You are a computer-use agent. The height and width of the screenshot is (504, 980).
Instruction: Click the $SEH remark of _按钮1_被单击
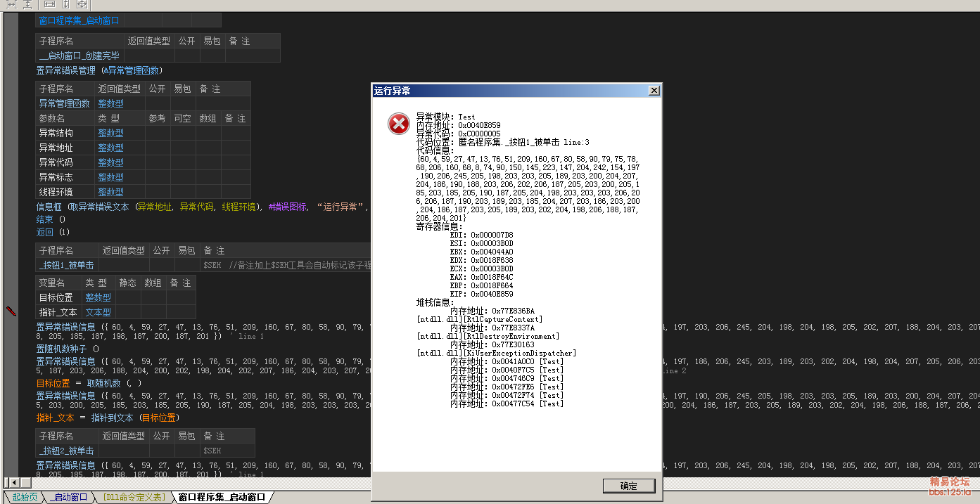click(x=212, y=265)
